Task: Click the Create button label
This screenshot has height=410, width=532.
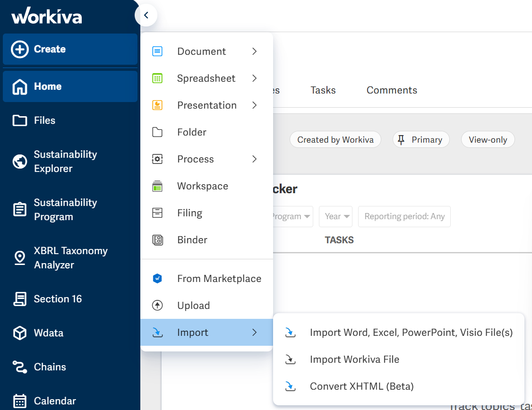Action: tap(50, 49)
